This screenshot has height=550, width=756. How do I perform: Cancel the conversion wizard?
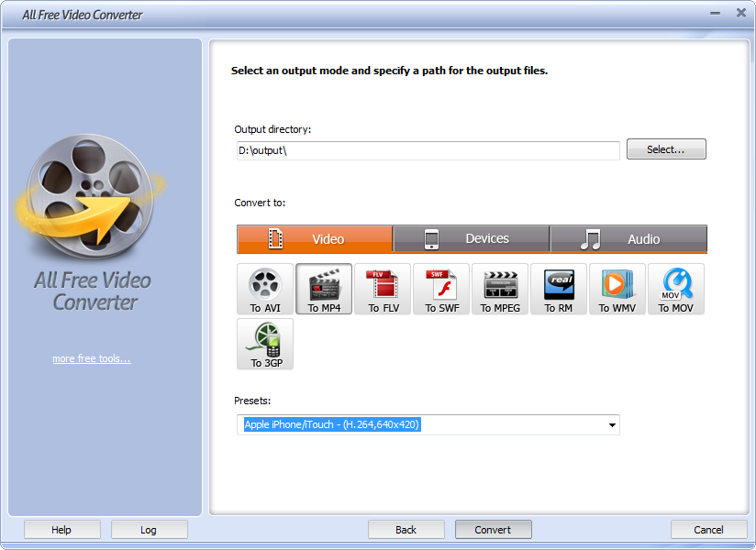pos(708,530)
